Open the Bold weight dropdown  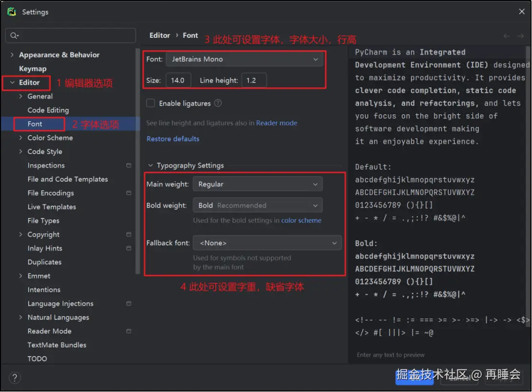257,206
